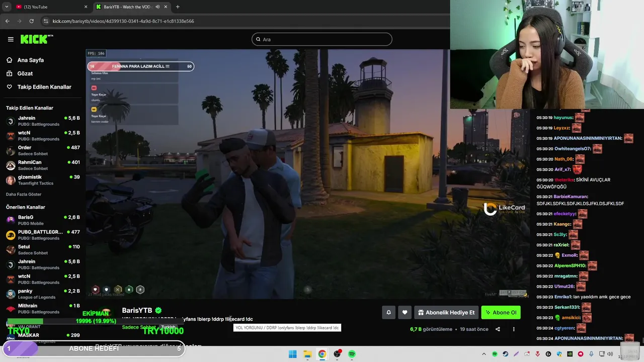Toggle notification bell for BarisYTB
The width and height of the screenshot is (644, 362).
pyautogui.click(x=388, y=312)
